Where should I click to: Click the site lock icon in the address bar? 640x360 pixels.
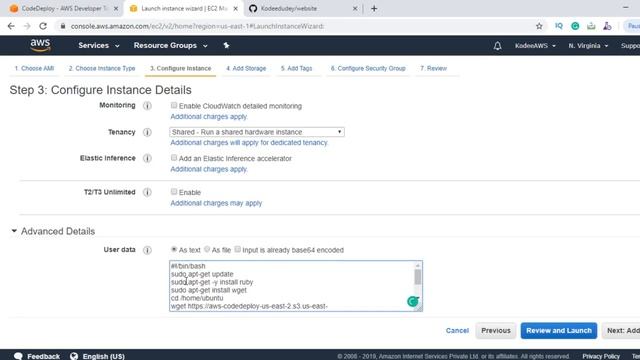pos(62,26)
